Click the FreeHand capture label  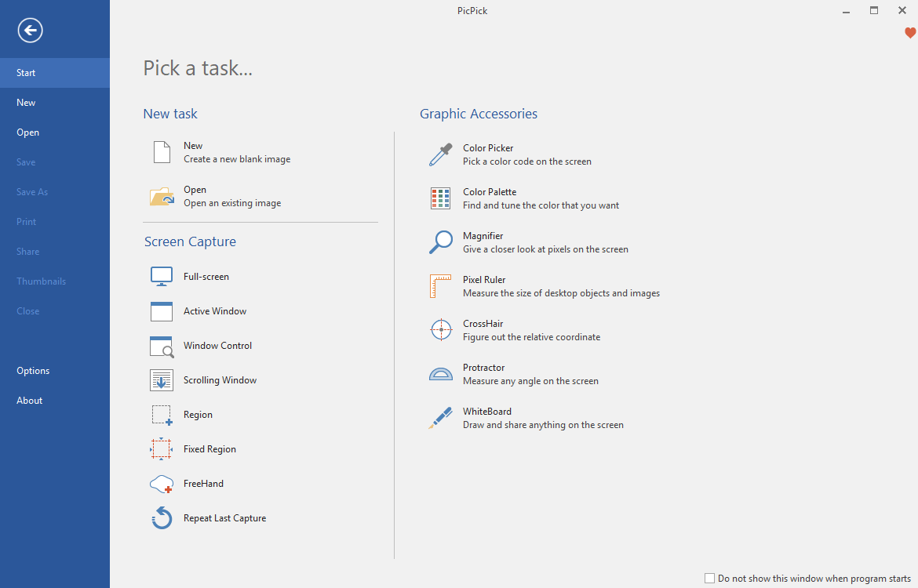point(204,484)
